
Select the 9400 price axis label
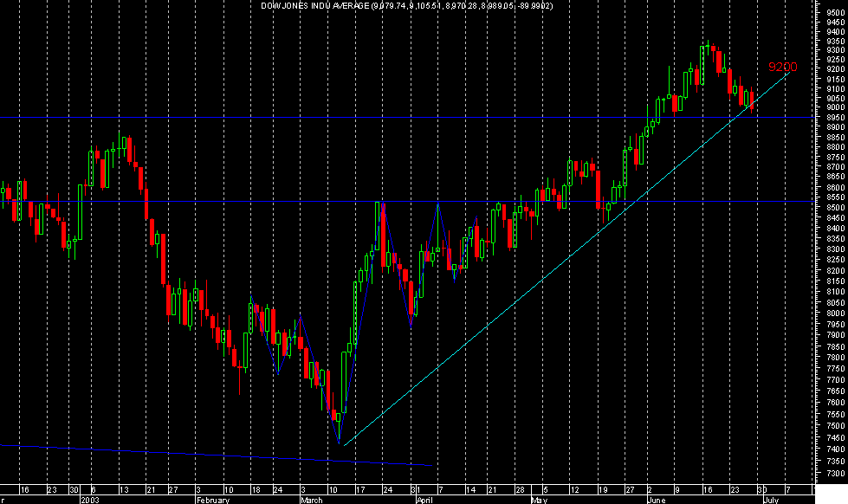836,32
